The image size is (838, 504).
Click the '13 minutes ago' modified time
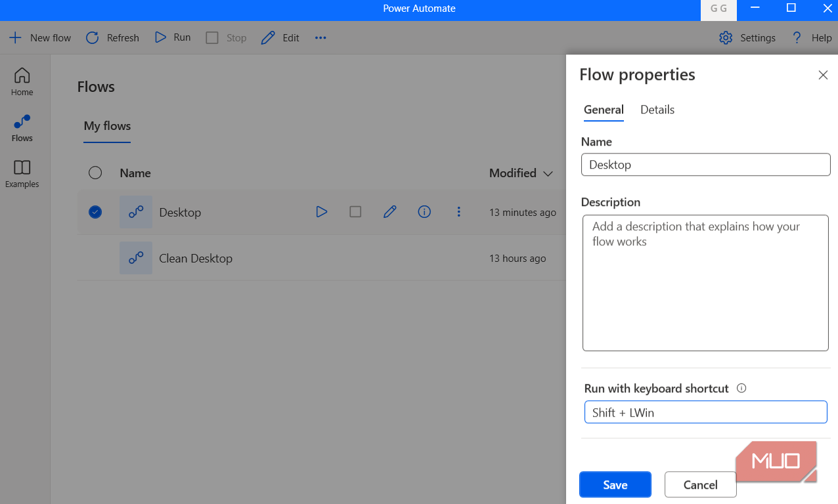click(523, 213)
